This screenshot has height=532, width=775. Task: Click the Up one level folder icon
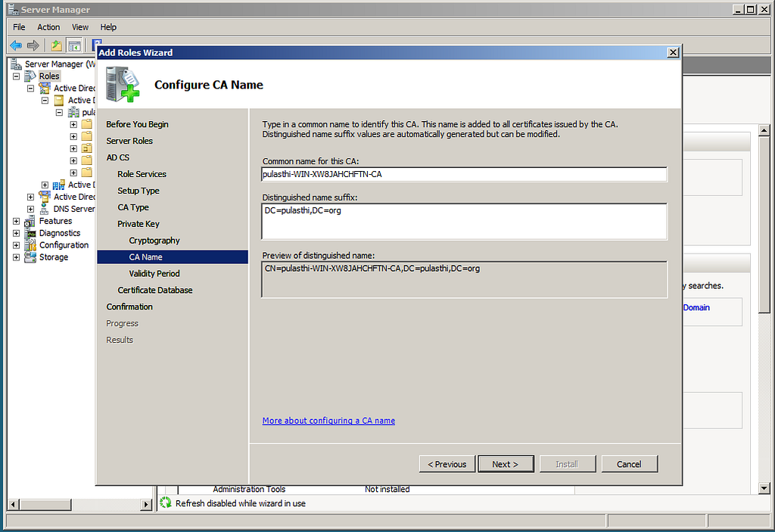click(x=57, y=46)
